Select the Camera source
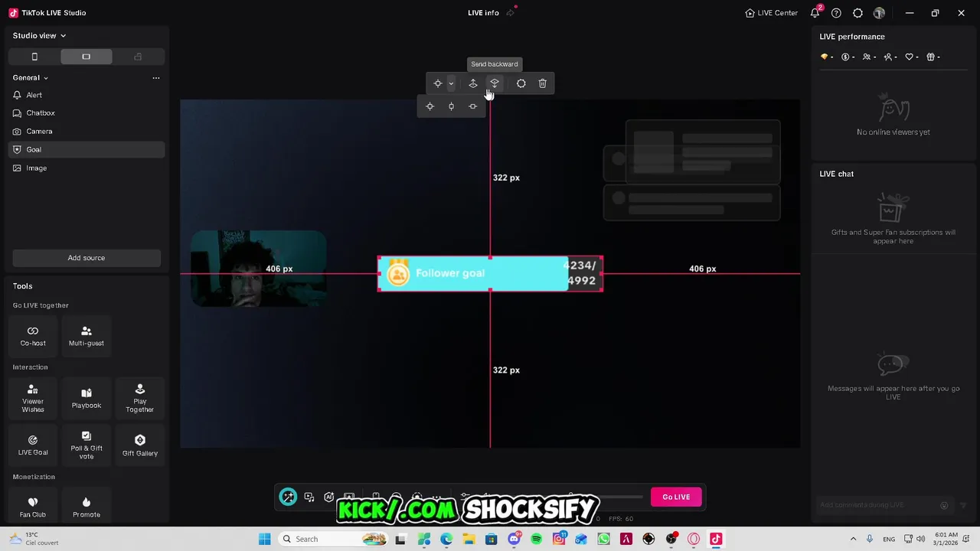 (x=87, y=132)
